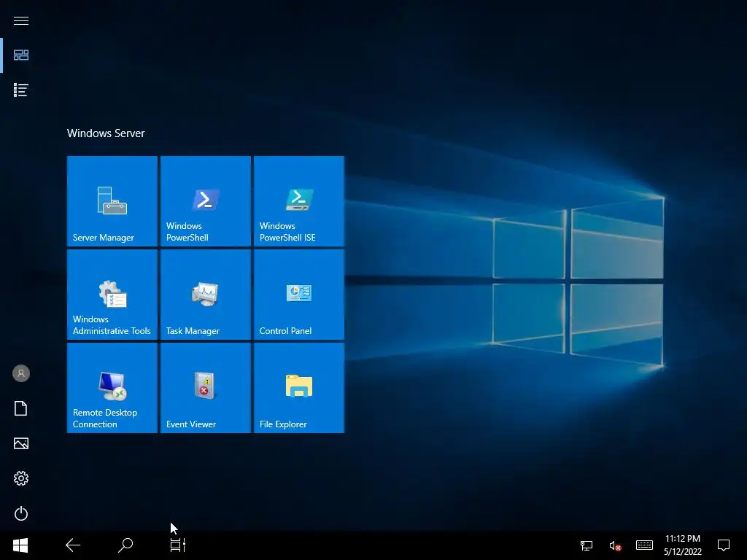Start the Remote Desktop Connection tile

112,388
